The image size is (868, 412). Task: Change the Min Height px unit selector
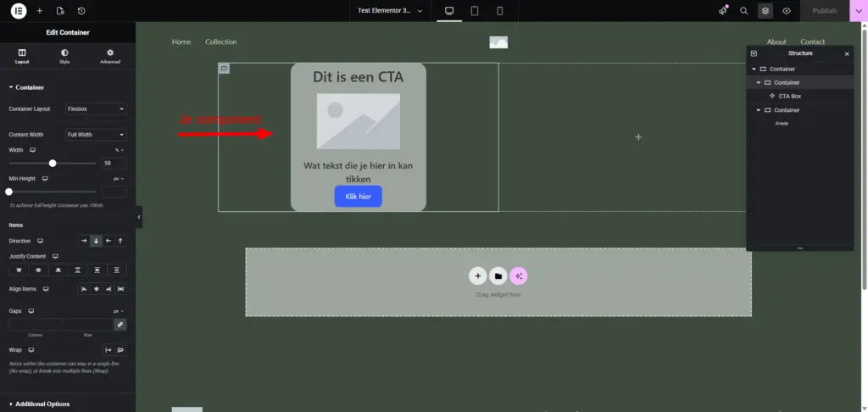tap(119, 179)
